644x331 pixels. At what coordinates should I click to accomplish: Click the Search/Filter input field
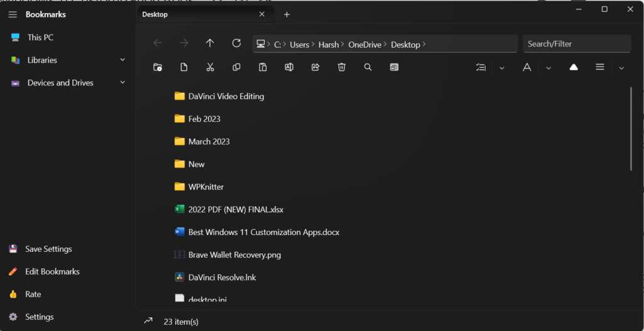point(577,44)
